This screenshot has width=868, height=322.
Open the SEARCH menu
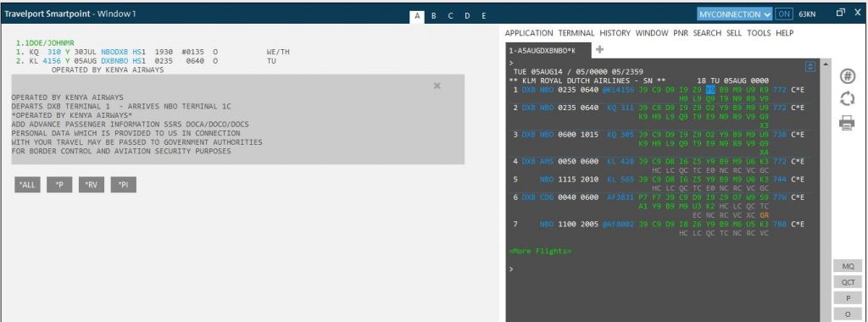707,33
